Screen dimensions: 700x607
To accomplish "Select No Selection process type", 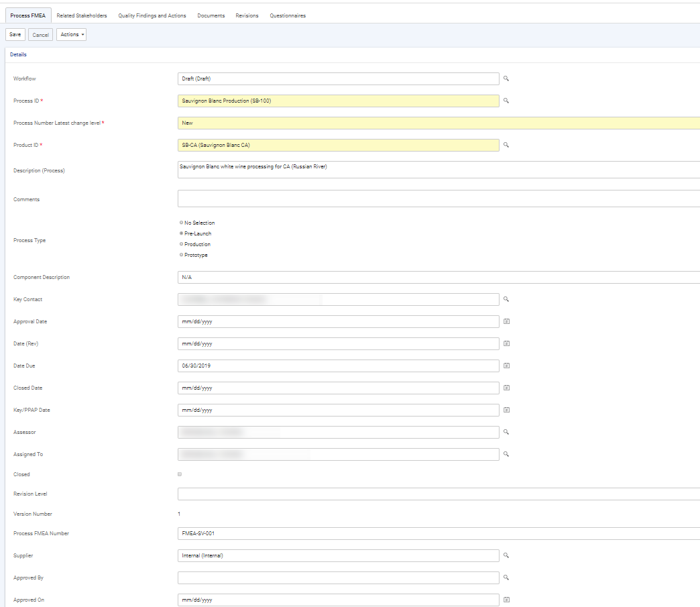I will pyautogui.click(x=181, y=223).
